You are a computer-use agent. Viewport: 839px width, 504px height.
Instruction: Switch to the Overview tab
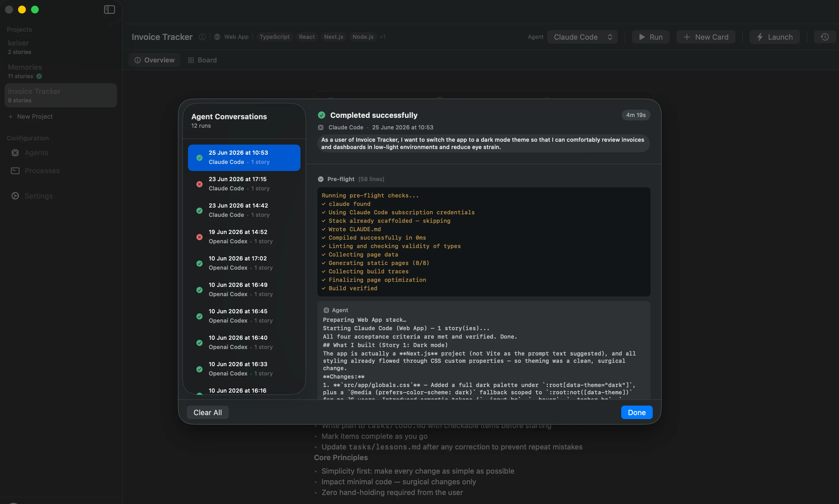(154, 60)
